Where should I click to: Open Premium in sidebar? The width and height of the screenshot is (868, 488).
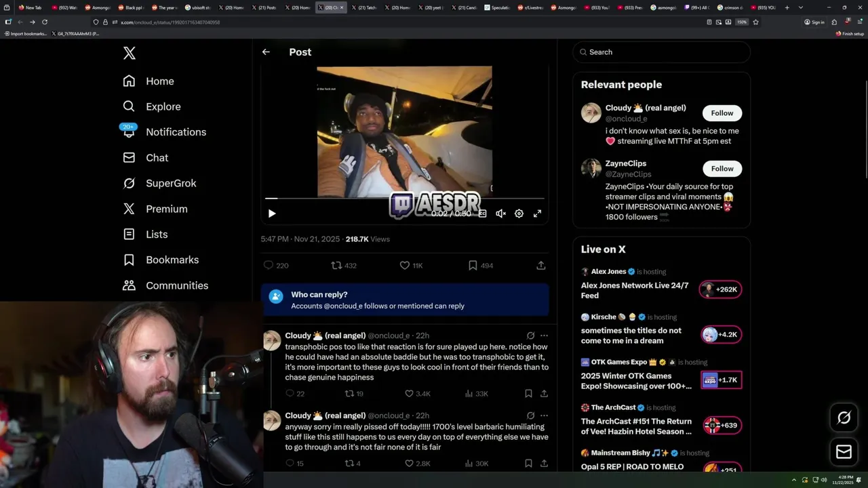[155, 209]
